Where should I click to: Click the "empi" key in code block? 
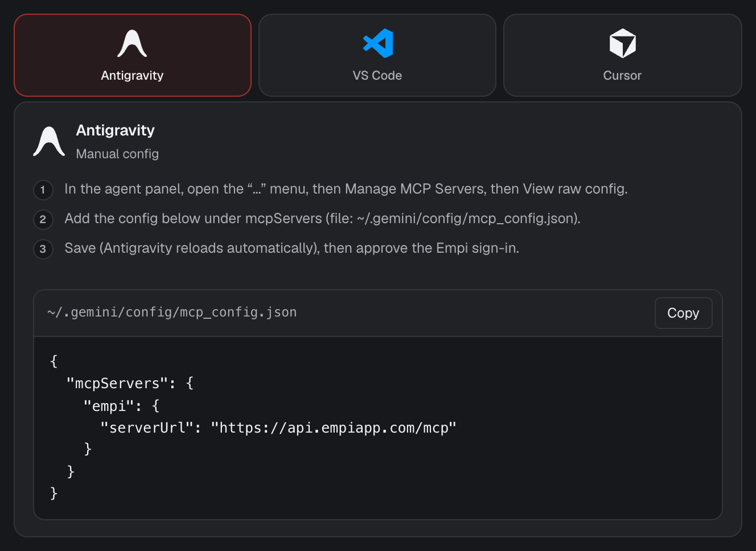point(109,406)
